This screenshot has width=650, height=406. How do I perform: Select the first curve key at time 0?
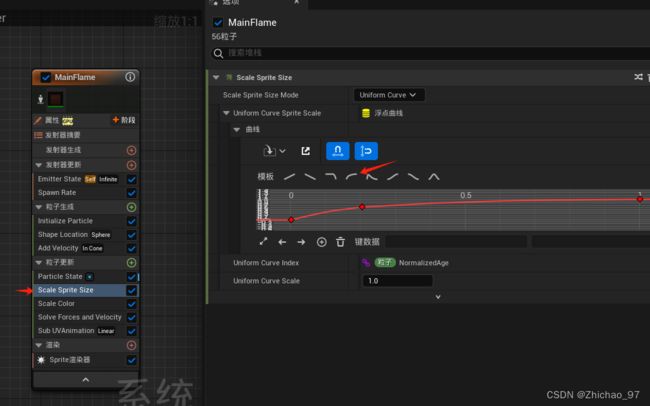pyautogui.click(x=291, y=220)
